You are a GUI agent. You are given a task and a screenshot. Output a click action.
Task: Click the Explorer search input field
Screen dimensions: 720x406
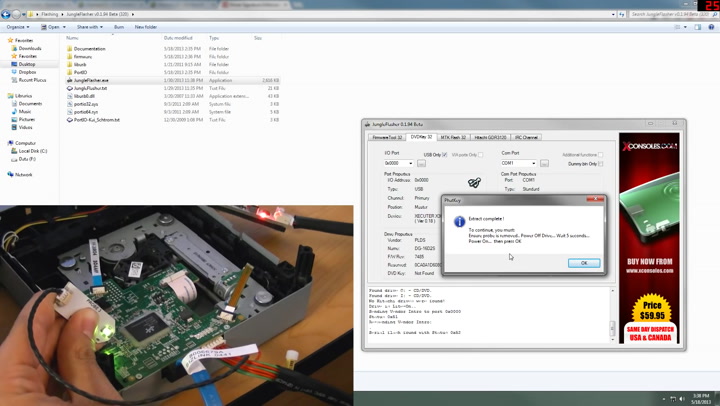pos(668,14)
